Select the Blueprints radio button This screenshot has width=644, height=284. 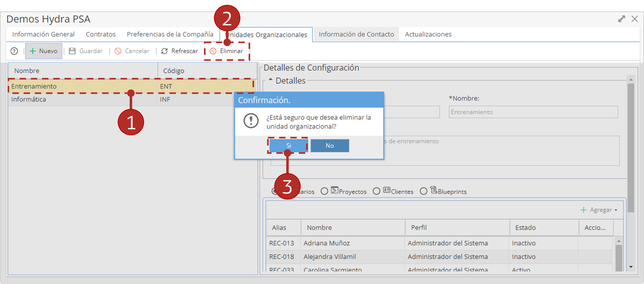pyautogui.click(x=423, y=191)
